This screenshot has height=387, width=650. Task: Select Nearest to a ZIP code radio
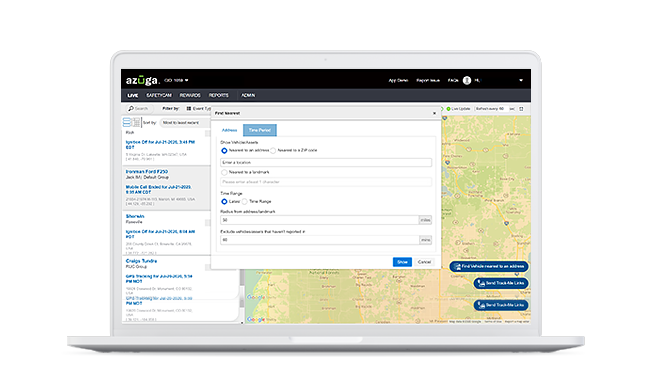tap(273, 150)
